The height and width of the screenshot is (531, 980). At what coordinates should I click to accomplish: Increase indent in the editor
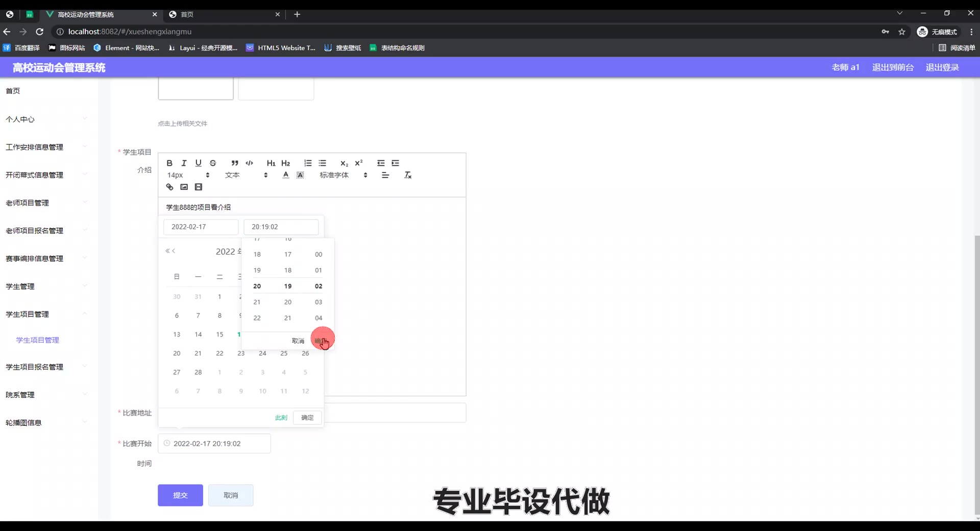[x=395, y=163]
